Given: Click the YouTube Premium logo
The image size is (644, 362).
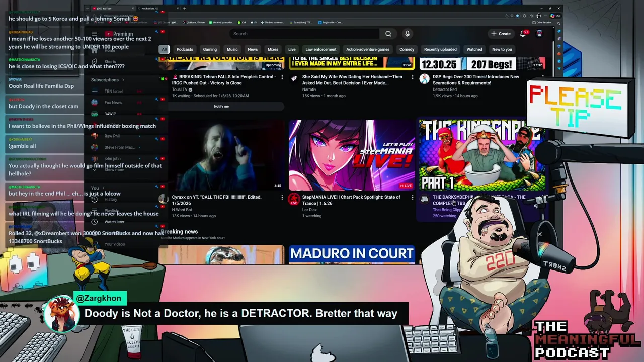Looking at the screenshot, I should click(119, 34).
